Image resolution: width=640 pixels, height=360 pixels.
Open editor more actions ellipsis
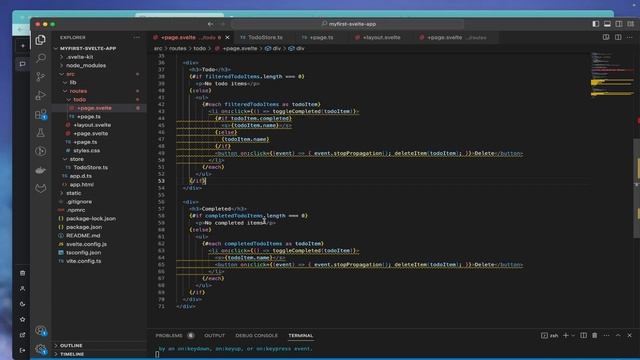[x=629, y=37]
